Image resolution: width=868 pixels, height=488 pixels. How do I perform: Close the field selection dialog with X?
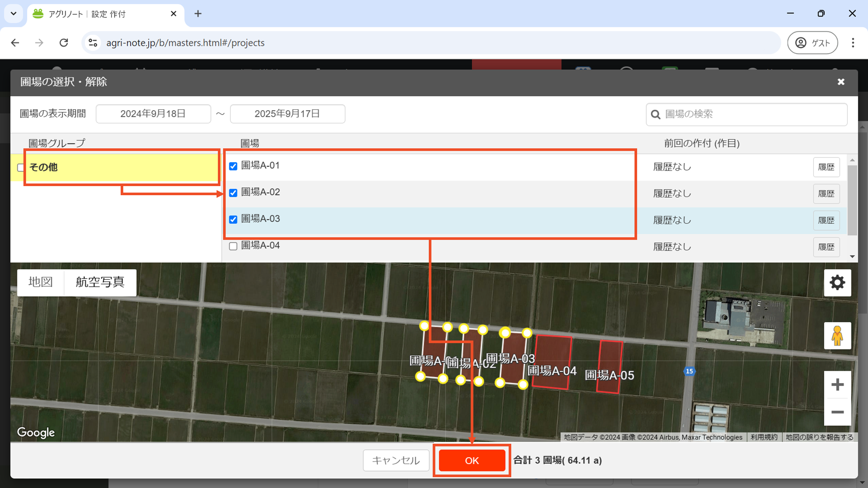click(x=841, y=82)
